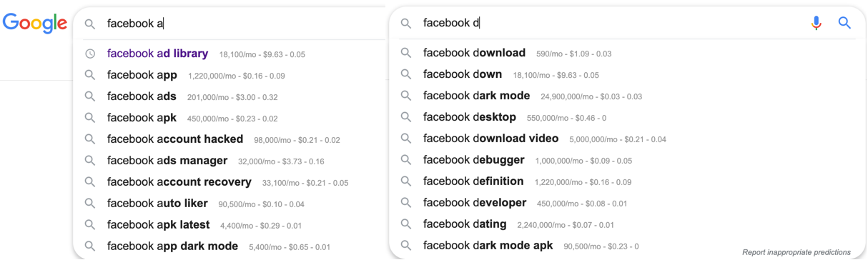This screenshot has height=260, width=868.
Task: Click magnifier icon in 'facebook d' search box
Action: tap(406, 24)
